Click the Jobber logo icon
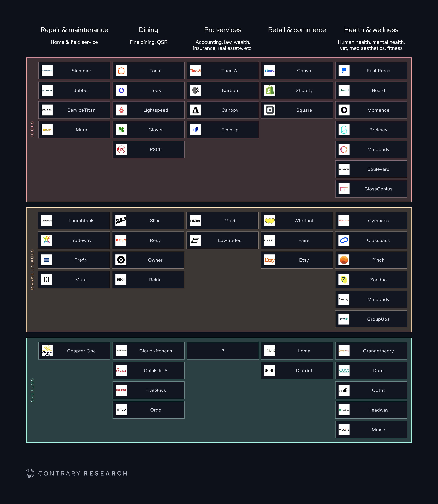438x504 pixels. pyautogui.click(x=47, y=90)
